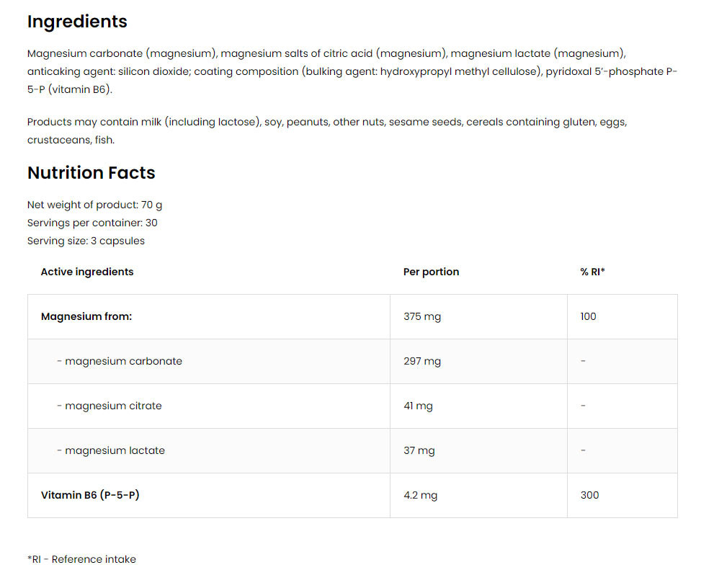Select the 297 mg value cell
714x588 pixels.
[x=478, y=361]
